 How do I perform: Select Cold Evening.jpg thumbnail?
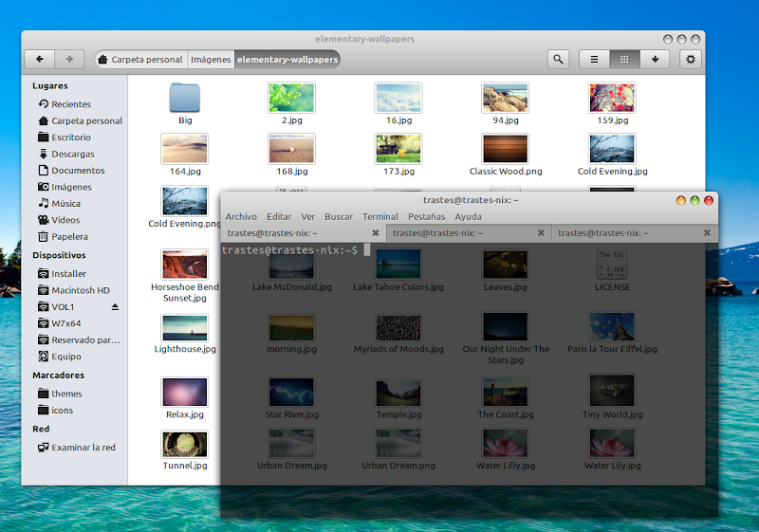(x=612, y=149)
